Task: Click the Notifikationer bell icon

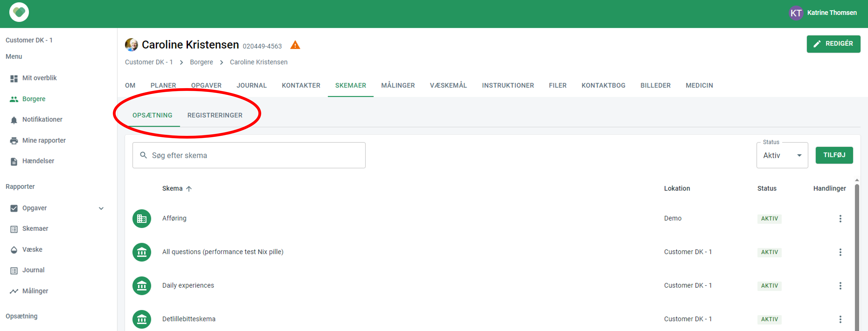Action: 14,120
